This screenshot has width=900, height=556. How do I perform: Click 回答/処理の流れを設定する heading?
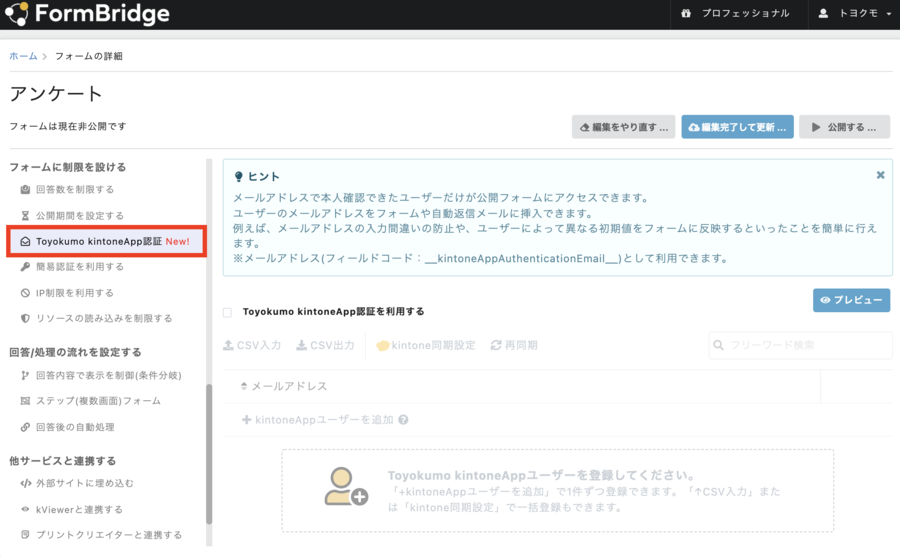pyautogui.click(x=75, y=352)
